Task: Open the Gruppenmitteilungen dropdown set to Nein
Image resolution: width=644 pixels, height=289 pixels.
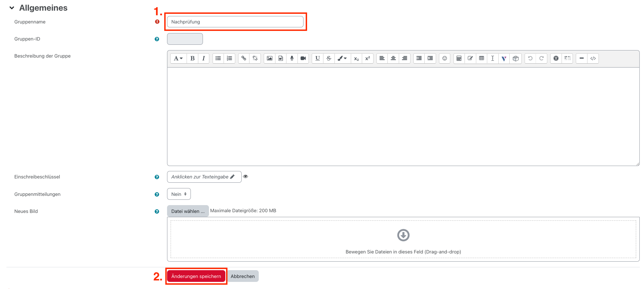Action: point(179,194)
